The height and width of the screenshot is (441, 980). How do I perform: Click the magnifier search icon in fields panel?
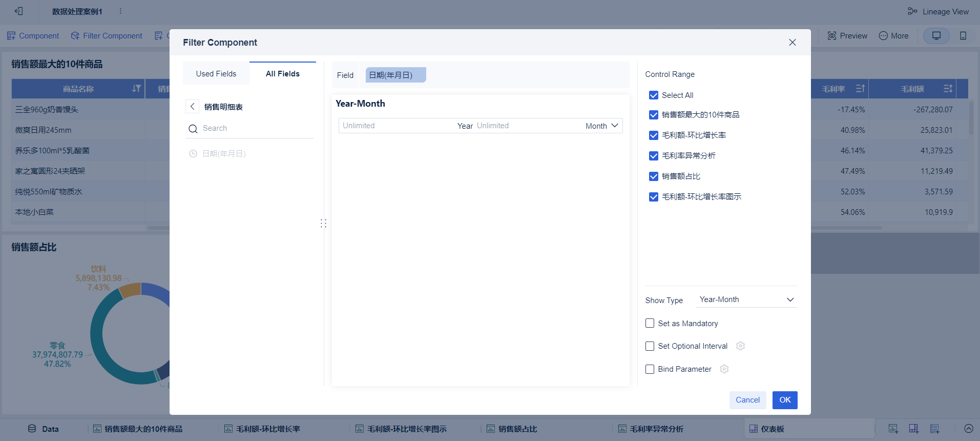[x=193, y=129]
